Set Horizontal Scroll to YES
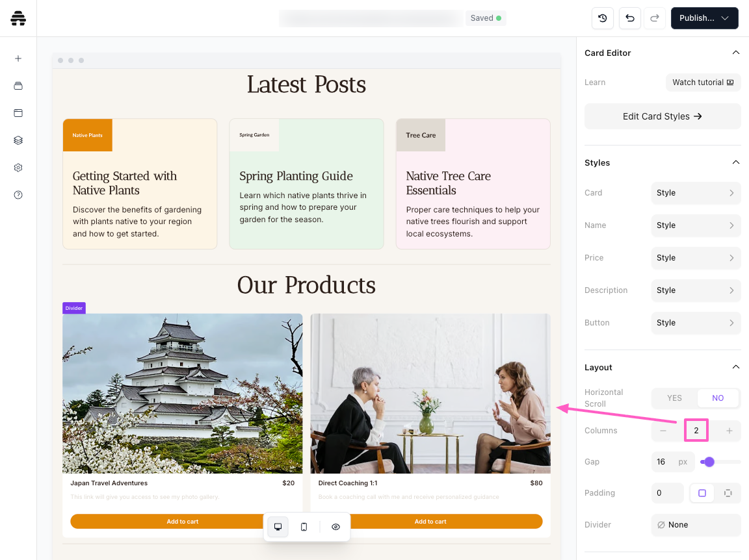 pyautogui.click(x=674, y=398)
